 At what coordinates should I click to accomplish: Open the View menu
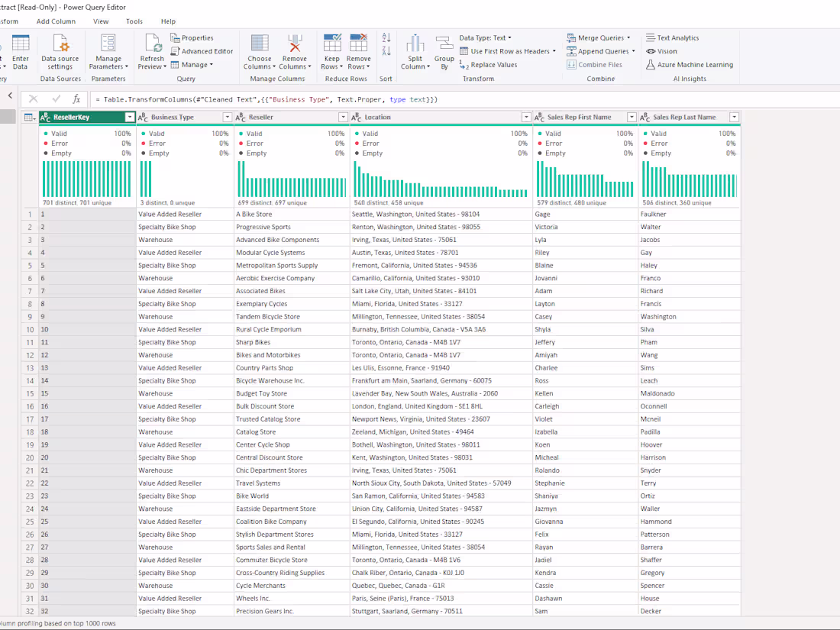(100, 21)
